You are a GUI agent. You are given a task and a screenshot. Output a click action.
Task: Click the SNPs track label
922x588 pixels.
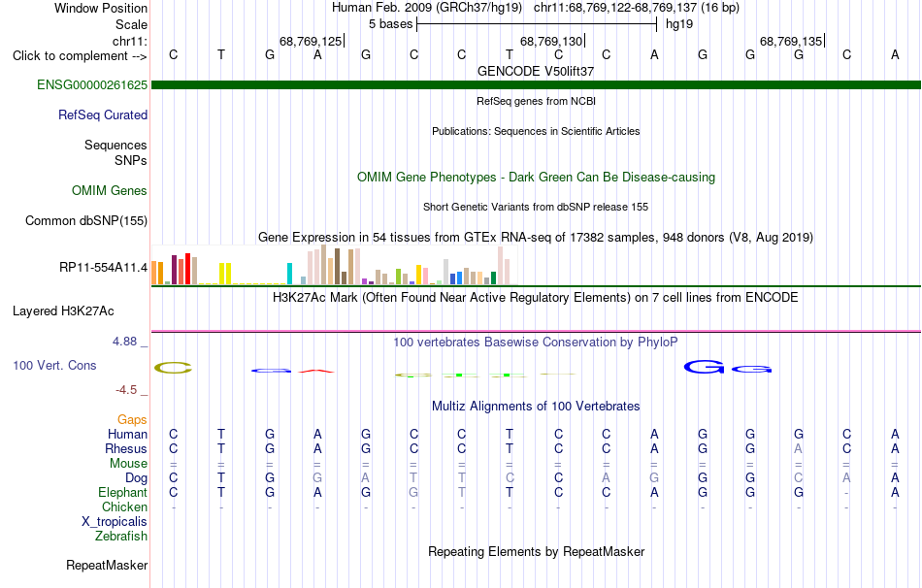131,160
